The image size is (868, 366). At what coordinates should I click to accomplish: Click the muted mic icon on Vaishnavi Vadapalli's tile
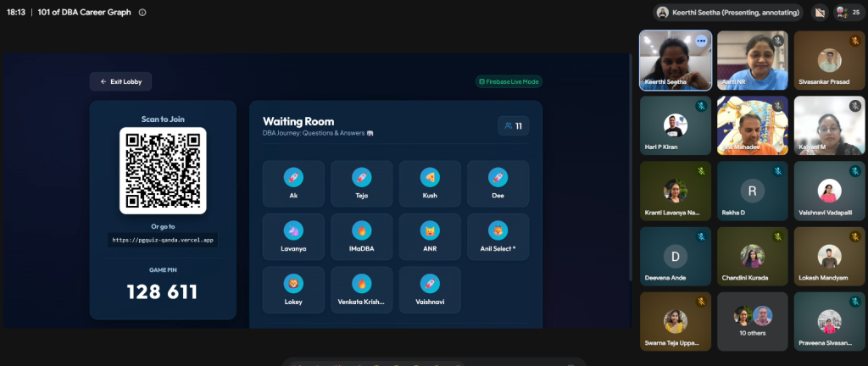coord(855,171)
